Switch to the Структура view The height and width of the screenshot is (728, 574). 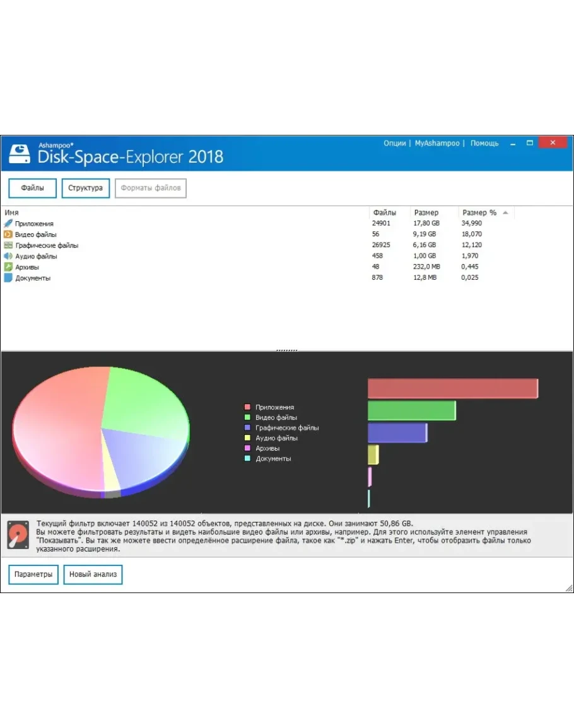[x=85, y=188]
